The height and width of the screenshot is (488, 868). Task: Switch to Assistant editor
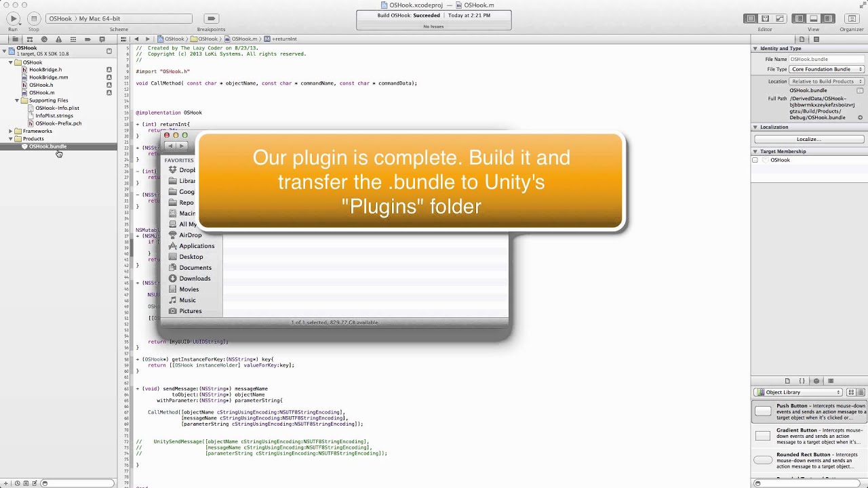click(765, 19)
